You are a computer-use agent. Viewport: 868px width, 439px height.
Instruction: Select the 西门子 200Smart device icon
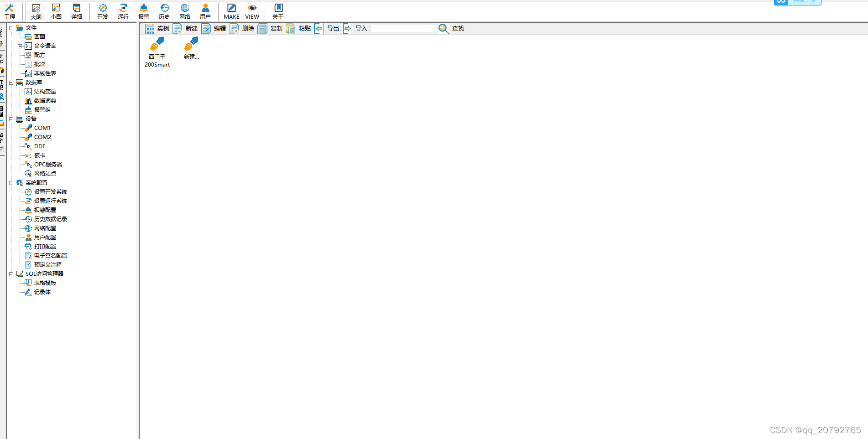click(157, 52)
